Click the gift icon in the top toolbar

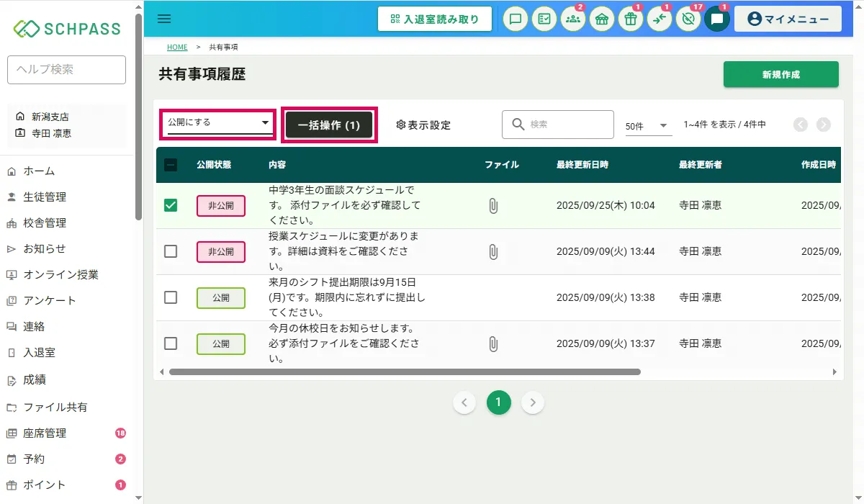coord(631,19)
